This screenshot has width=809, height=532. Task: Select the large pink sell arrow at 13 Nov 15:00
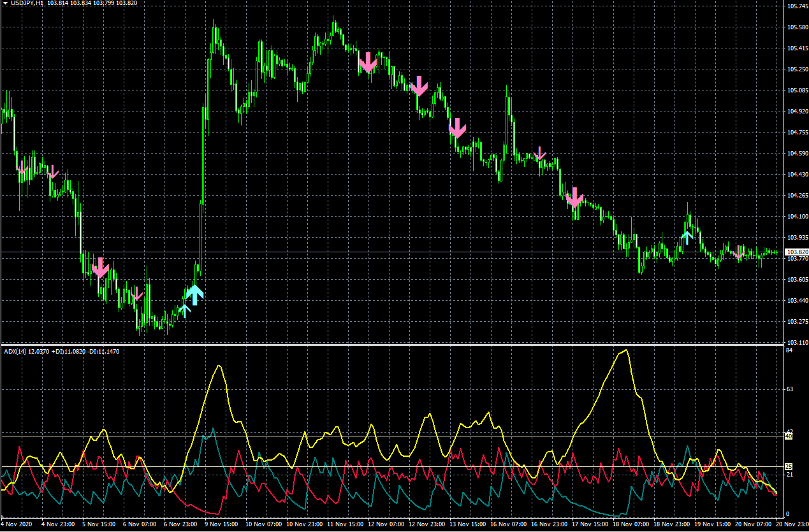(457, 128)
